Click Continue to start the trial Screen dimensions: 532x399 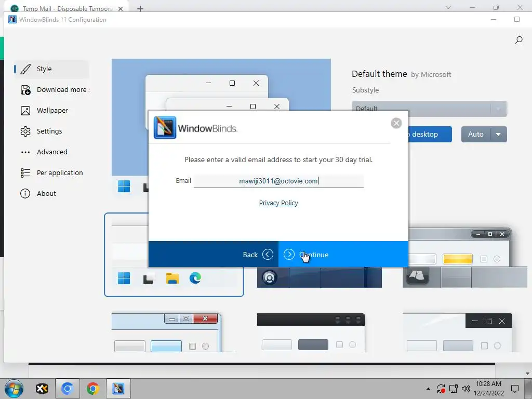click(343, 255)
